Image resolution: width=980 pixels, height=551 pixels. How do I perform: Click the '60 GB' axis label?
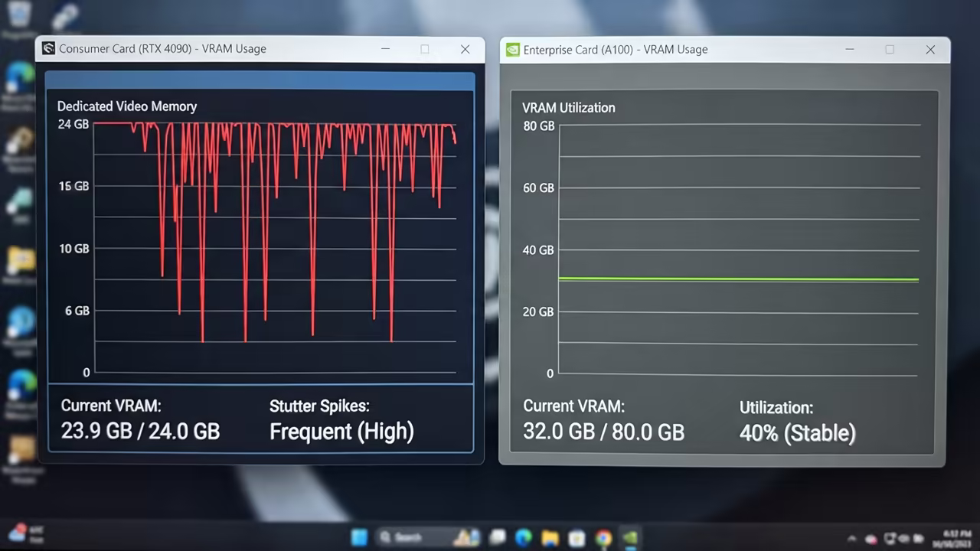[x=539, y=188]
